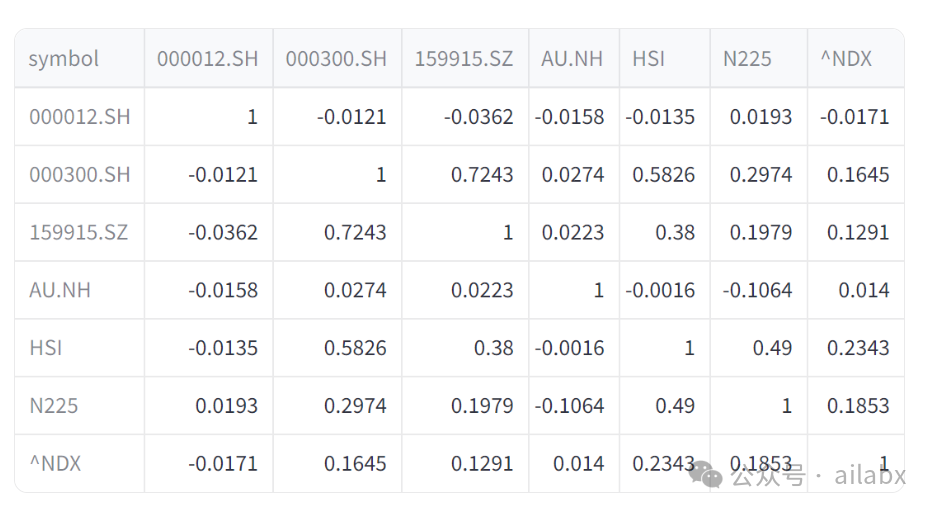Select 0.49 in the HSI row
935x512 pixels.
[x=772, y=348]
